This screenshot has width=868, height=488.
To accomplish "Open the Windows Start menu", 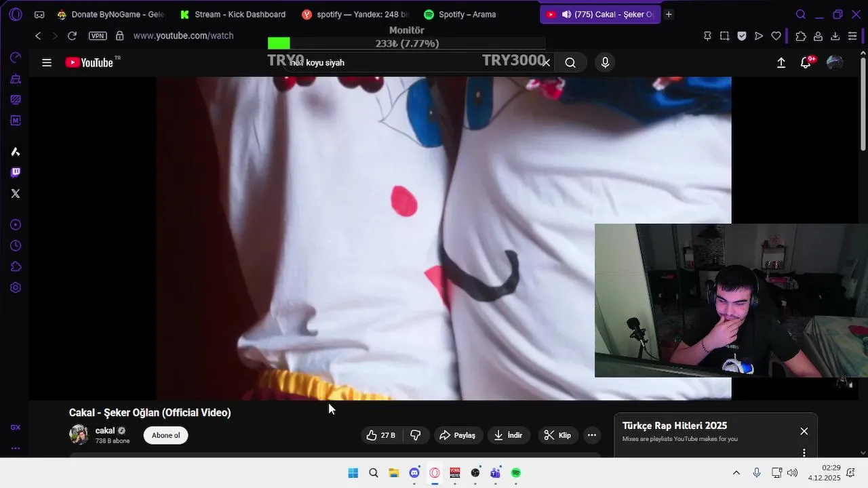I will coord(353,473).
